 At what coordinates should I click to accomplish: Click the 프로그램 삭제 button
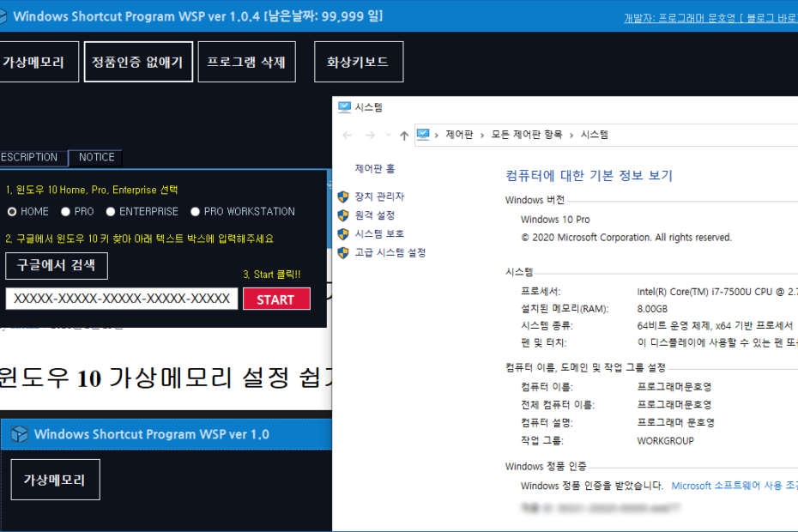pyautogui.click(x=247, y=62)
